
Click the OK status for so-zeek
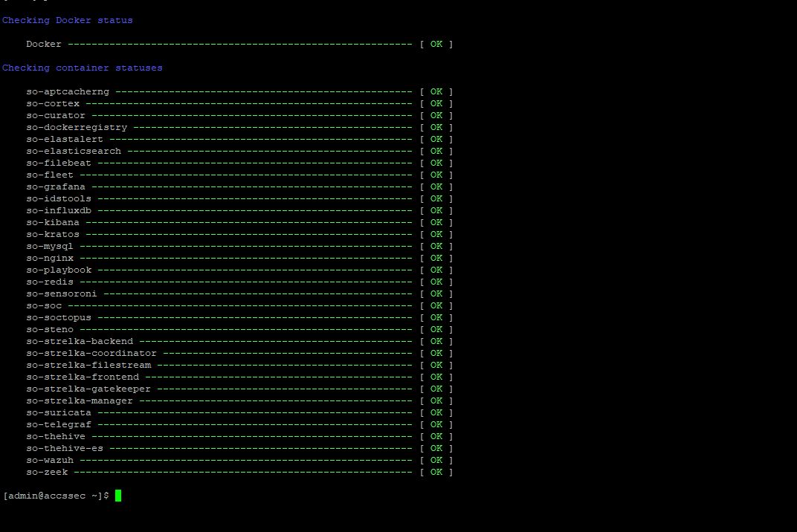coord(436,472)
